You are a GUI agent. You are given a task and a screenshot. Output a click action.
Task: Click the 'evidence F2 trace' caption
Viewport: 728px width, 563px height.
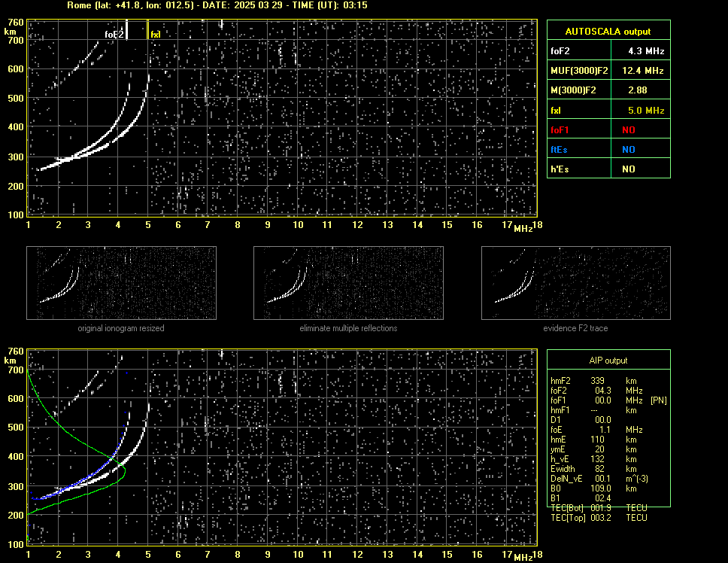575,328
